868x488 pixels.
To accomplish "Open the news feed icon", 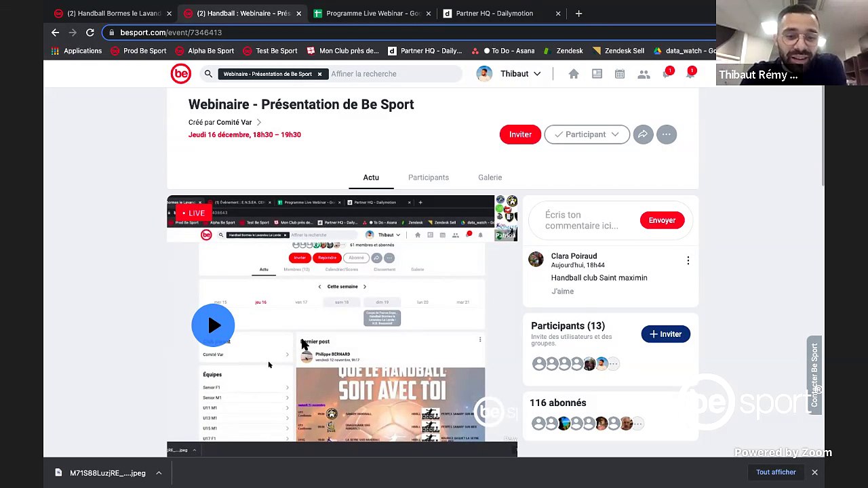I will [597, 74].
